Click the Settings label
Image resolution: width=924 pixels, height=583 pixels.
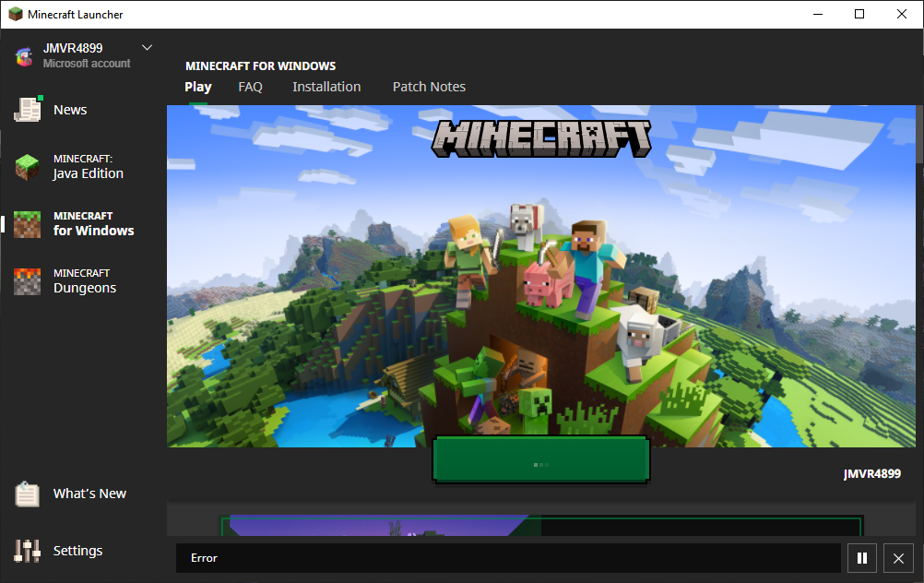pos(77,551)
